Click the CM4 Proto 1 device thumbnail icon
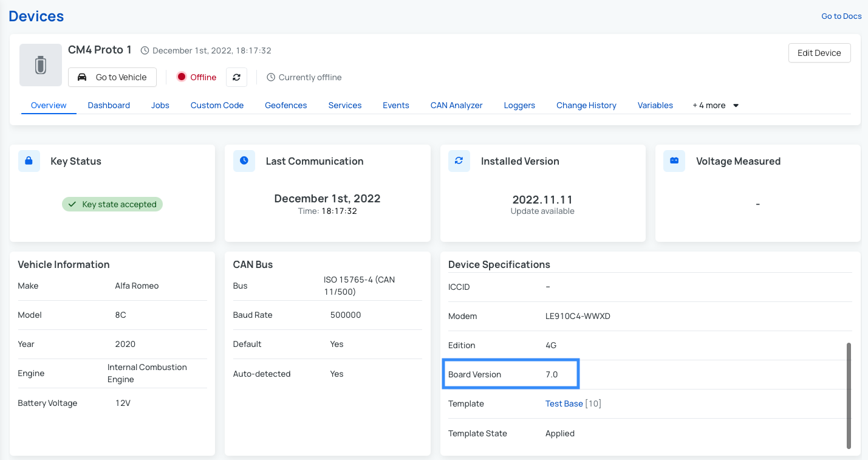 (x=41, y=65)
